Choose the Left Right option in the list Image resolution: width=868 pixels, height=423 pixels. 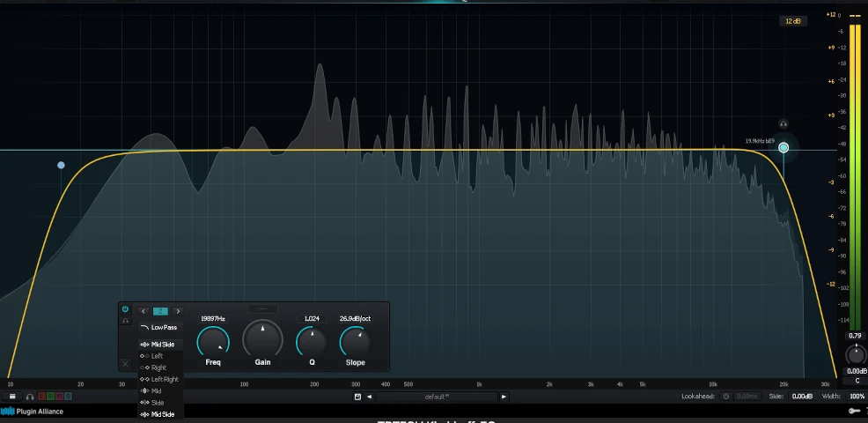pyautogui.click(x=159, y=379)
